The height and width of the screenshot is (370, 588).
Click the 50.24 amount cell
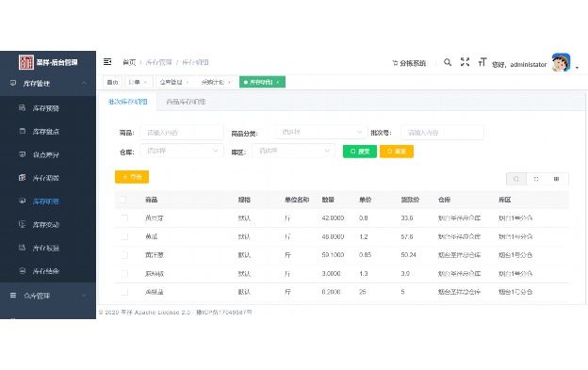point(408,254)
